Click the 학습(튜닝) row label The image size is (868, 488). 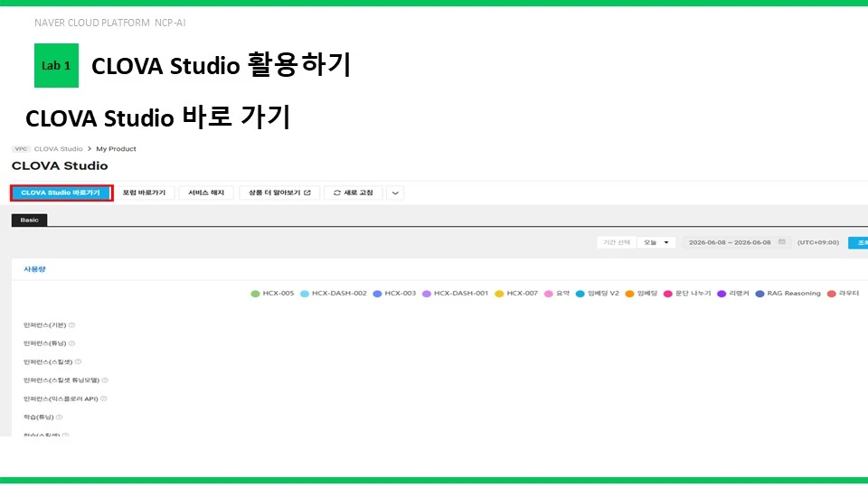tap(39, 418)
